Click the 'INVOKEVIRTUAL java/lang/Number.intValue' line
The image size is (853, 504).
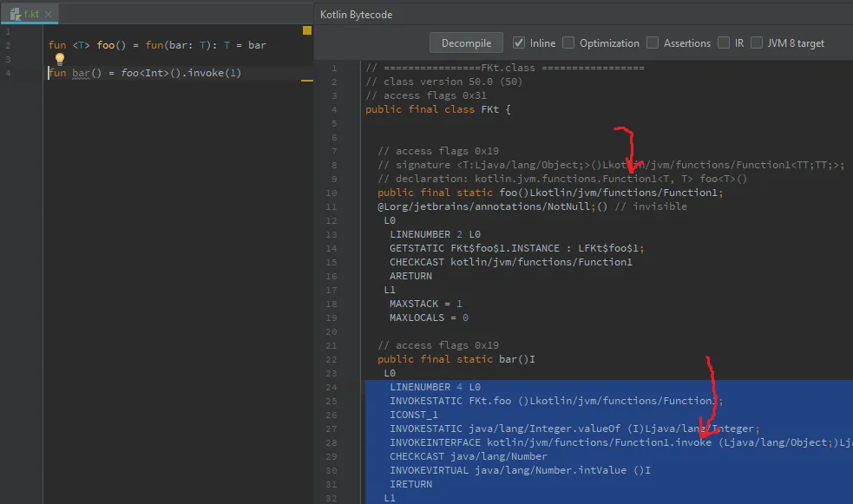[x=520, y=470]
